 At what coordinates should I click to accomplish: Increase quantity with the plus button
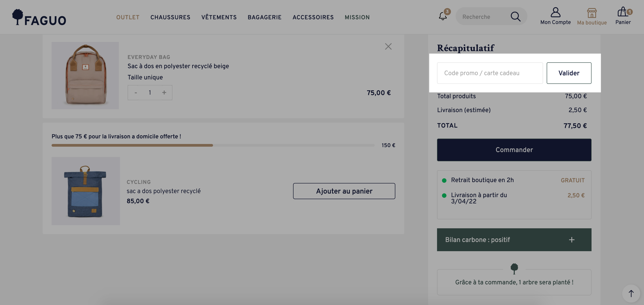[x=164, y=92]
